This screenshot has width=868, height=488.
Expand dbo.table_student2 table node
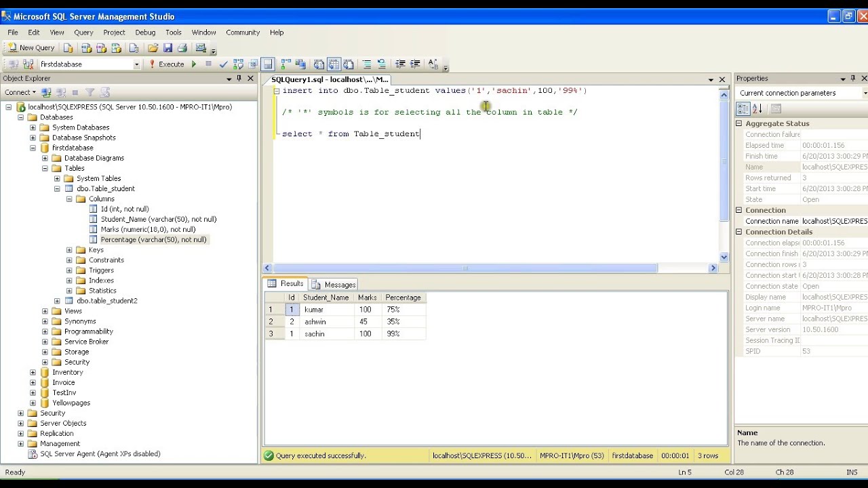(x=57, y=300)
